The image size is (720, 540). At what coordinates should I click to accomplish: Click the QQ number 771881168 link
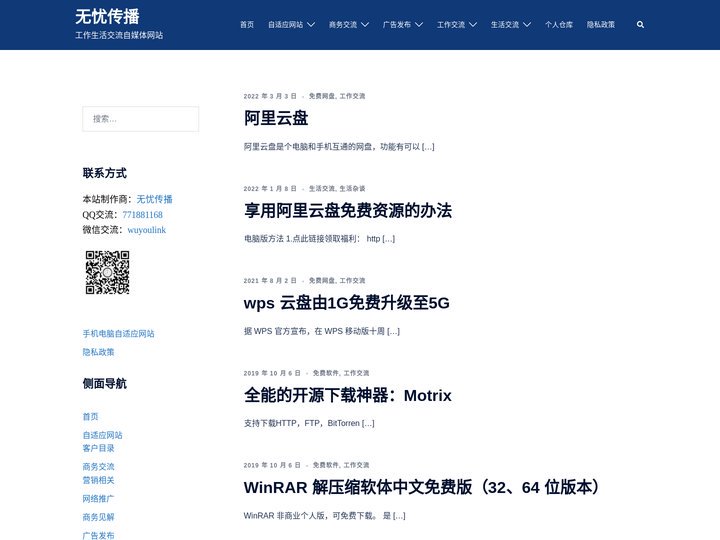[x=142, y=214]
